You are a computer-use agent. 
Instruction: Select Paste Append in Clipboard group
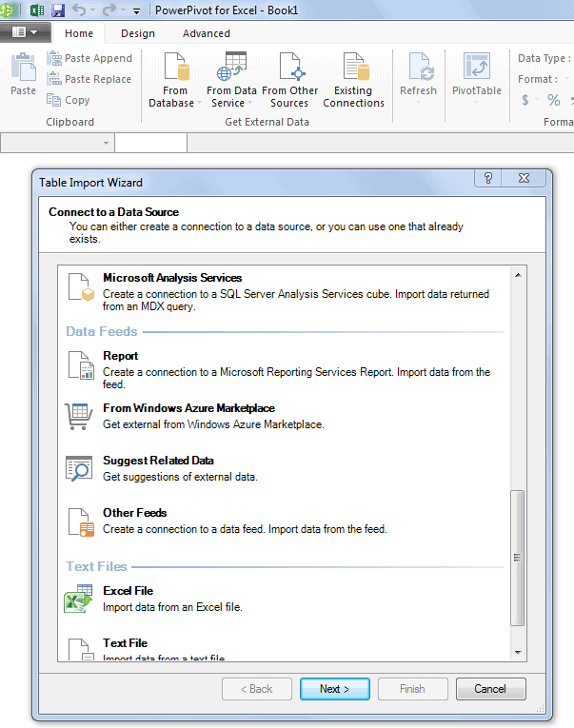(x=89, y=58)
